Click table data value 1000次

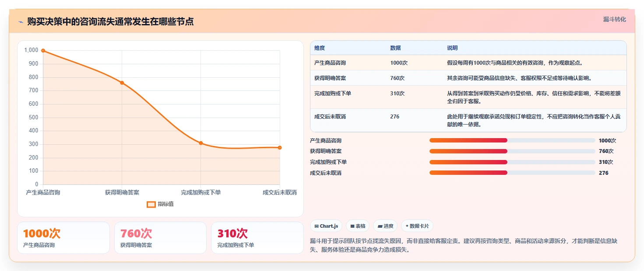399,63
